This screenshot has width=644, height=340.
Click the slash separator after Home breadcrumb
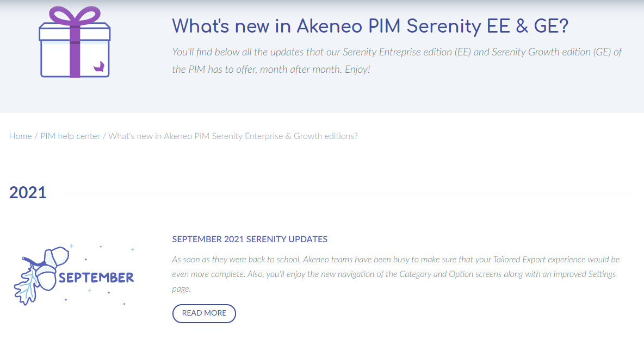click(36, 136)
